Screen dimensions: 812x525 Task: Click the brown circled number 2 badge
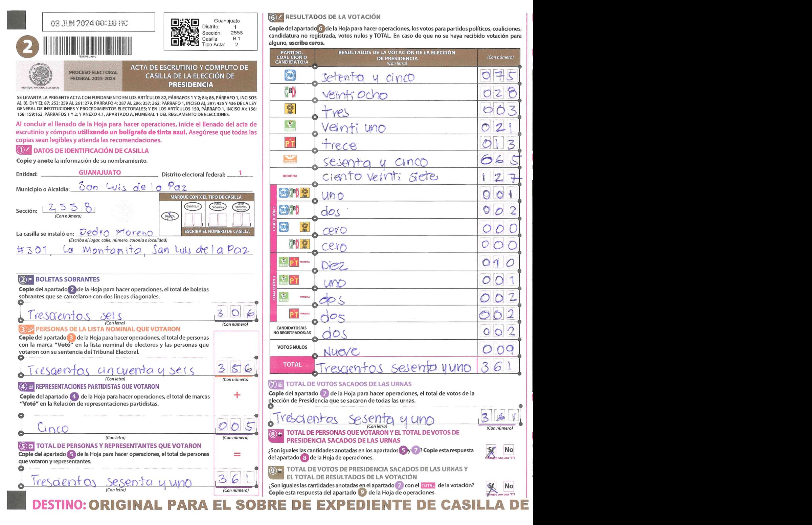pos(28,47)
